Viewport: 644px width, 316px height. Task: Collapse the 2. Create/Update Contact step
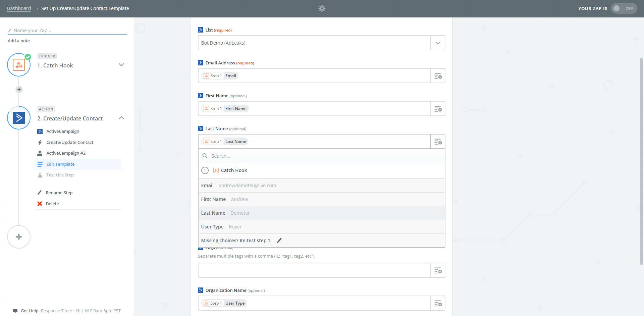[x=121, y=118]
